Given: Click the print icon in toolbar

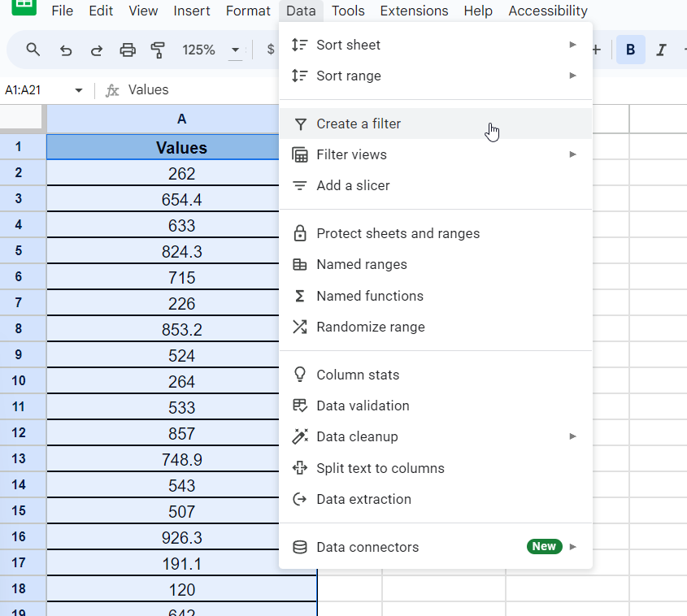Looking at the screenshot, I should point(128,50).
